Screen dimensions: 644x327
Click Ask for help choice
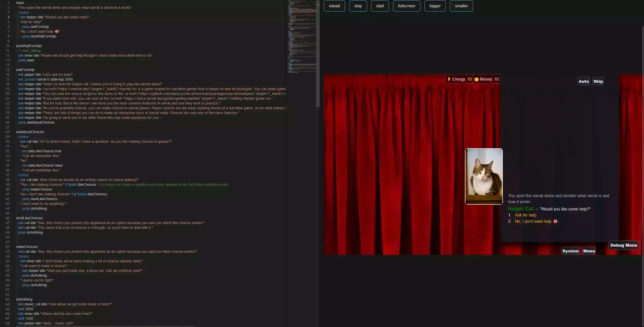point(525,215)
